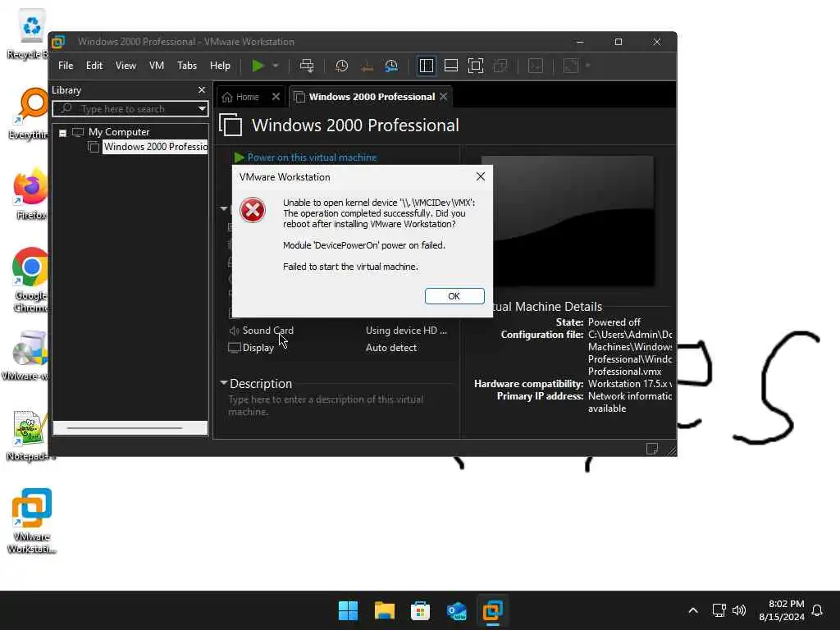Select the Notepad++ desktop shortcut
This screenshot has height=630, width=840.
tap(30, 436)
